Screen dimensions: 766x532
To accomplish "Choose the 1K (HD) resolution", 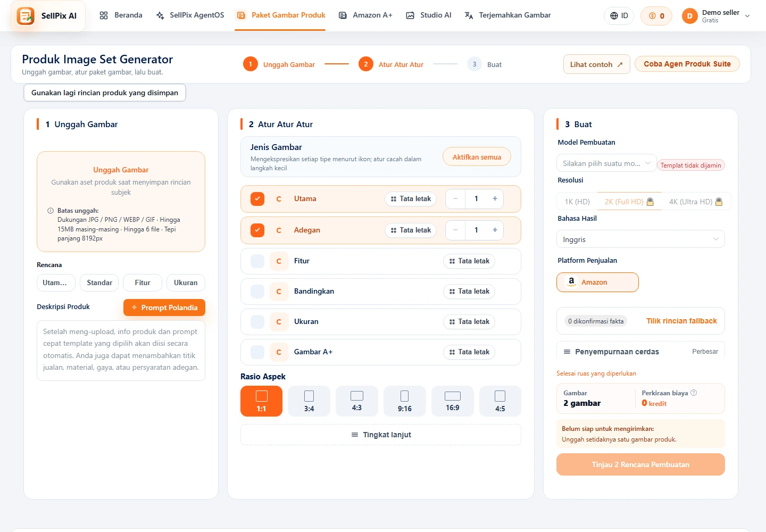I will [577, 202].
